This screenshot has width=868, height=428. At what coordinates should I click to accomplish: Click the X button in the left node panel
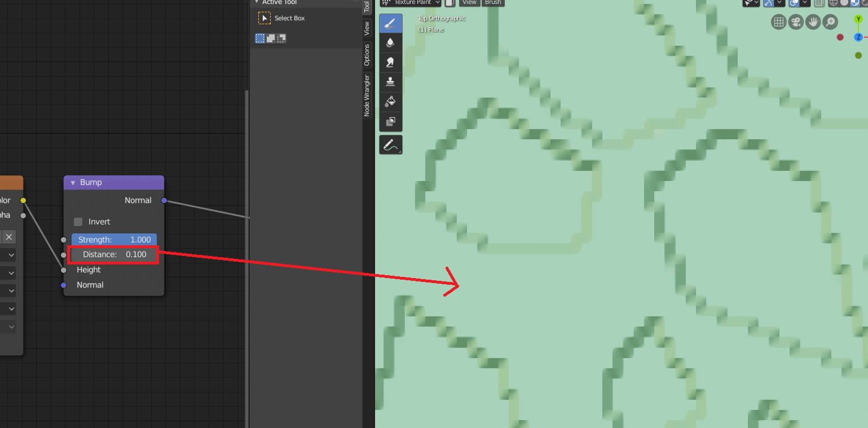pyautogui.click(x=9, y=237)
